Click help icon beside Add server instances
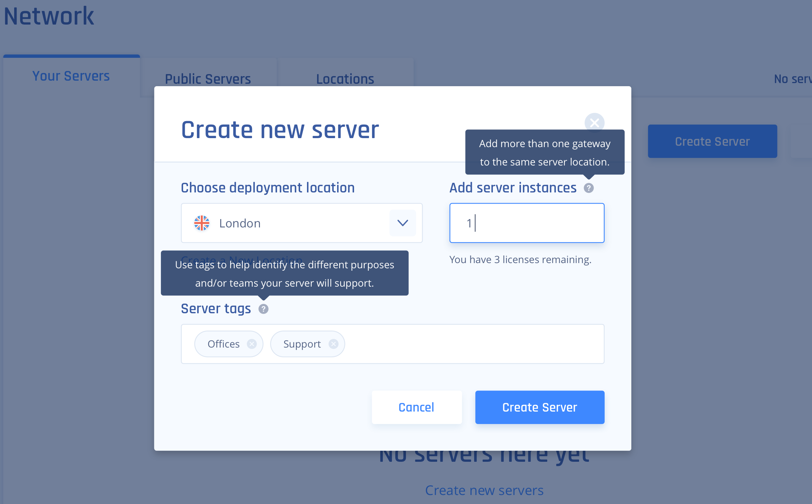812x504 pixels. (x=588, y=188)
